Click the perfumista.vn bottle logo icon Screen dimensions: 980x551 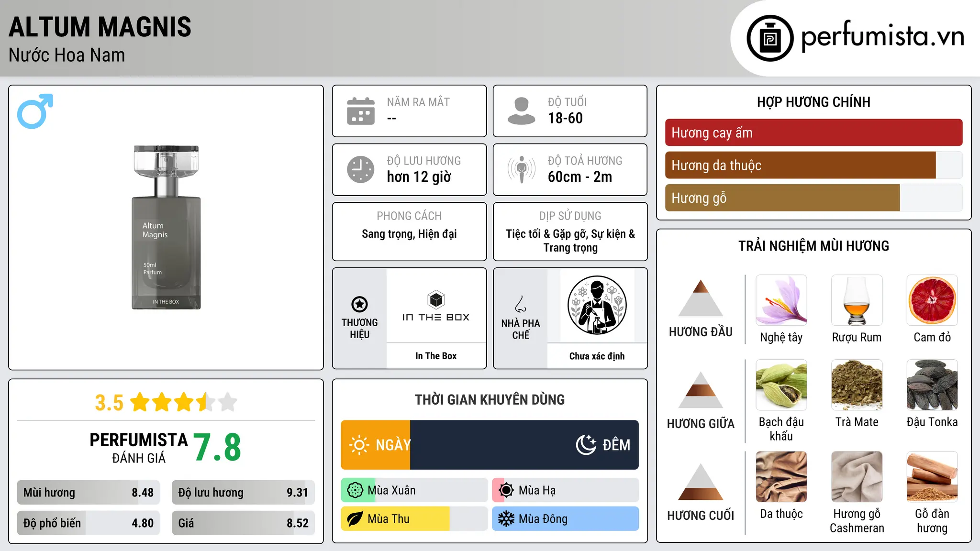pyautogui.click(x=770, y=38)
